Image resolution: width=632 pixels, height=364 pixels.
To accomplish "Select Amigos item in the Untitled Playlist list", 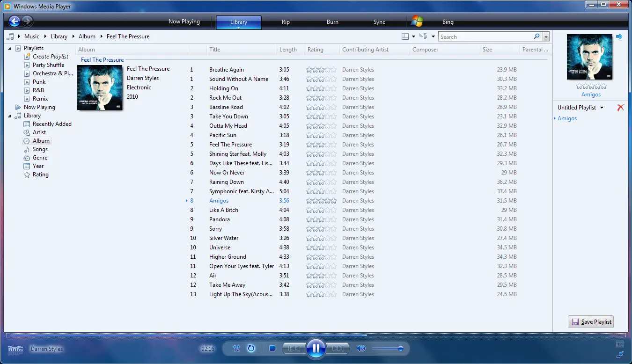I will coord(567,118).
